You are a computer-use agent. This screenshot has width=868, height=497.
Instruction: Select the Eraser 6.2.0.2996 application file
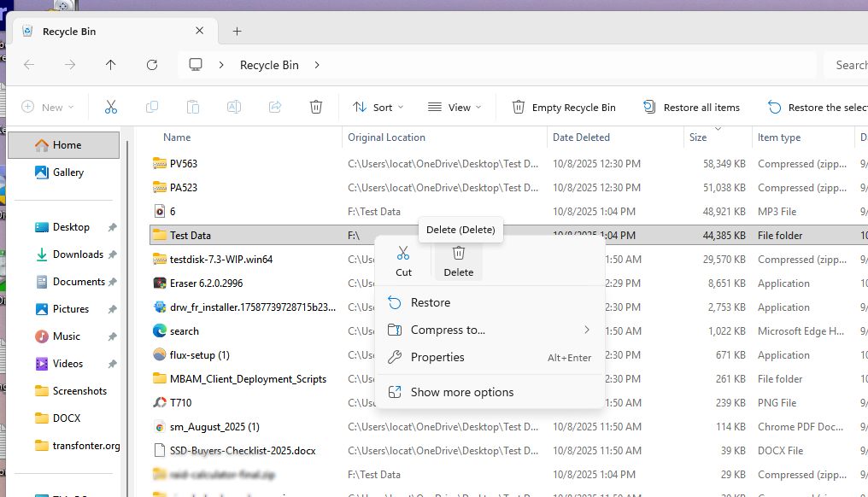tap(206, 284)
